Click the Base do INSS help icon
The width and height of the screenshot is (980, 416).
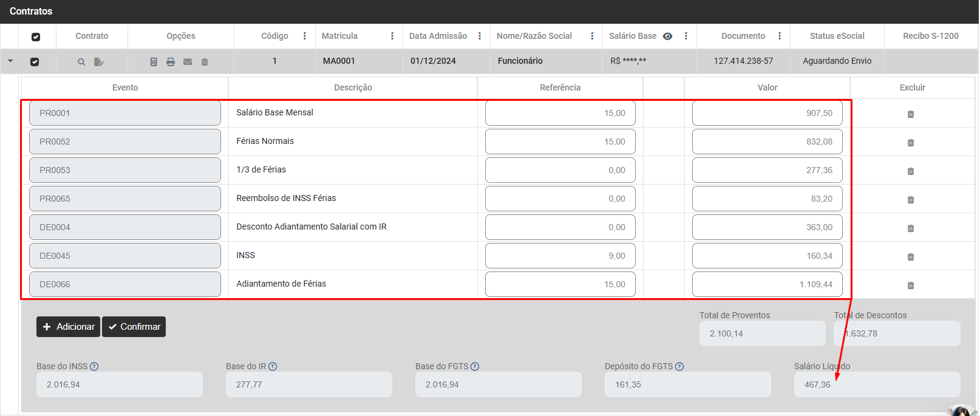pos(94,367)
